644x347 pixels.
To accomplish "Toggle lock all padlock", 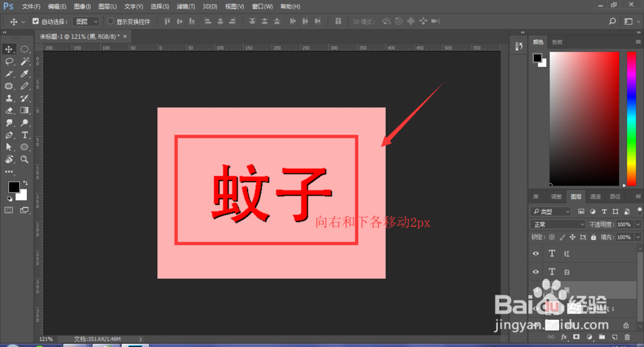I will tap(593, 237).
